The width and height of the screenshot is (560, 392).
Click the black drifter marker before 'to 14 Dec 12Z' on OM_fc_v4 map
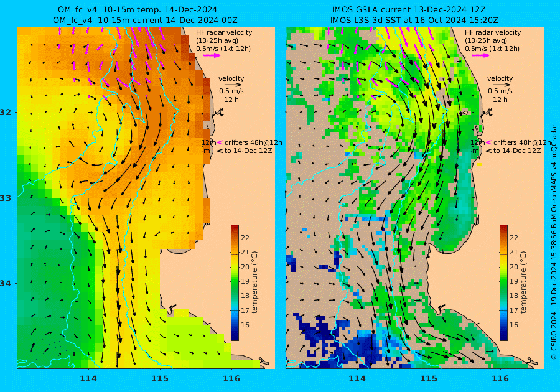220,151
